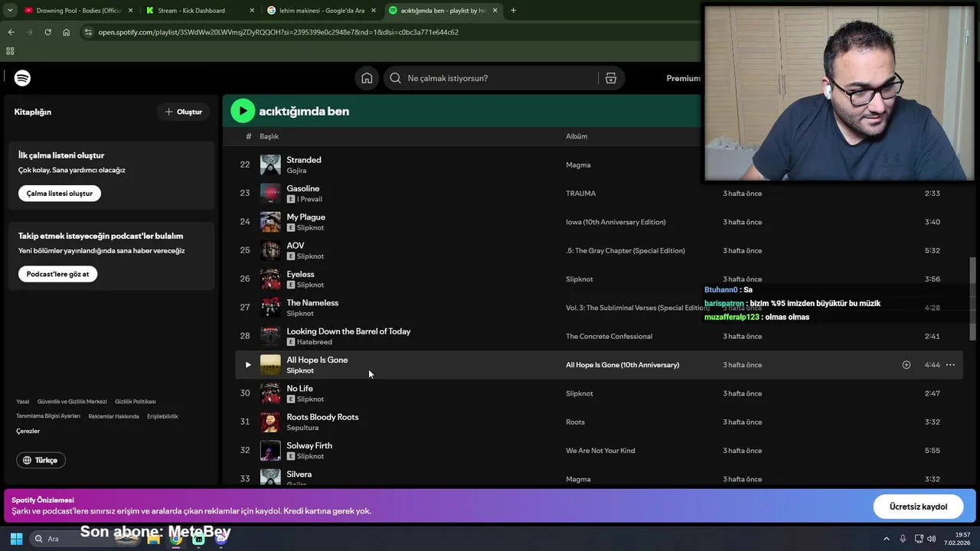The height and width of the screenshot is (551, 980).
Task: Click the Roots Bloody Roots cover art
Action: (x=270, y=422)
